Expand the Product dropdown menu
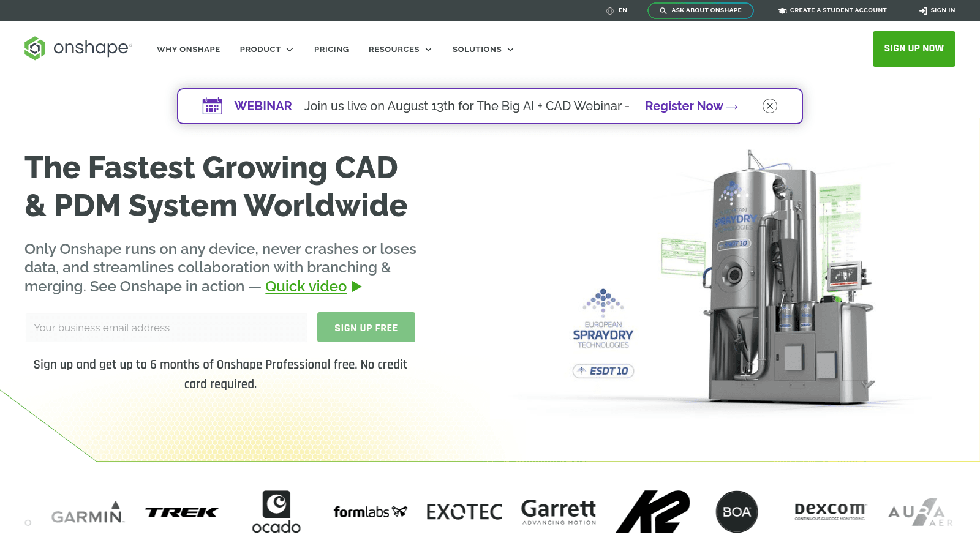 266,49
